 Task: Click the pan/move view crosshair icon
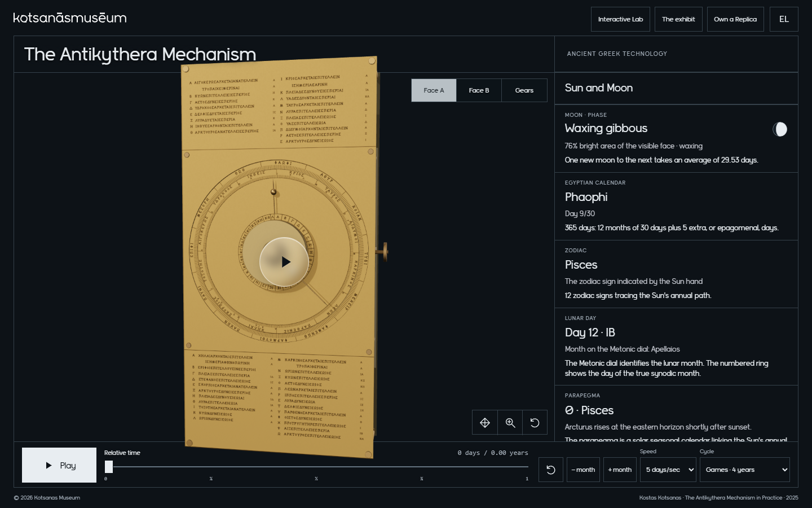click(x=485, y=422)
